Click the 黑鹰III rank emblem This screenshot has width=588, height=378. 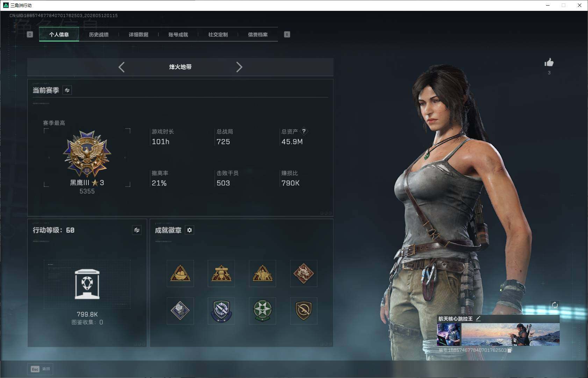pyautogui.click(x=87, y=154)
